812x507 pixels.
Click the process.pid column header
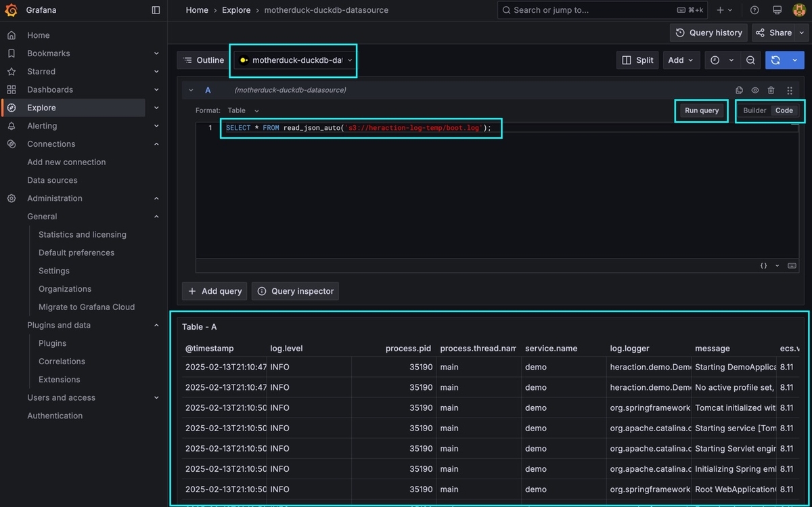(408, 349)
